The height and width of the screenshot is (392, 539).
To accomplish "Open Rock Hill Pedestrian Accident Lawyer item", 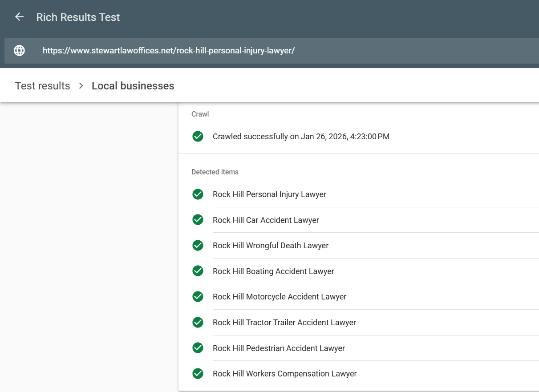I will tap(359, 348).
